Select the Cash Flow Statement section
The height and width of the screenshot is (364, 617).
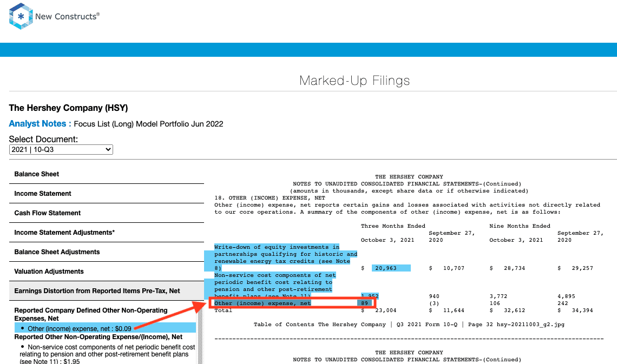(107, 213)
